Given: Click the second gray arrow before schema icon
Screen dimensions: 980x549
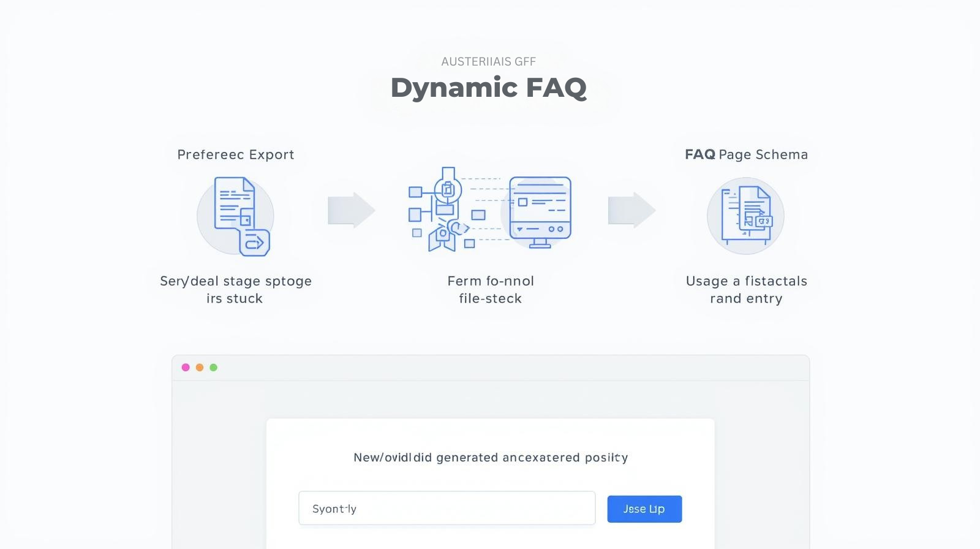Looking at the screenshot, I should [x=631, y=210].
